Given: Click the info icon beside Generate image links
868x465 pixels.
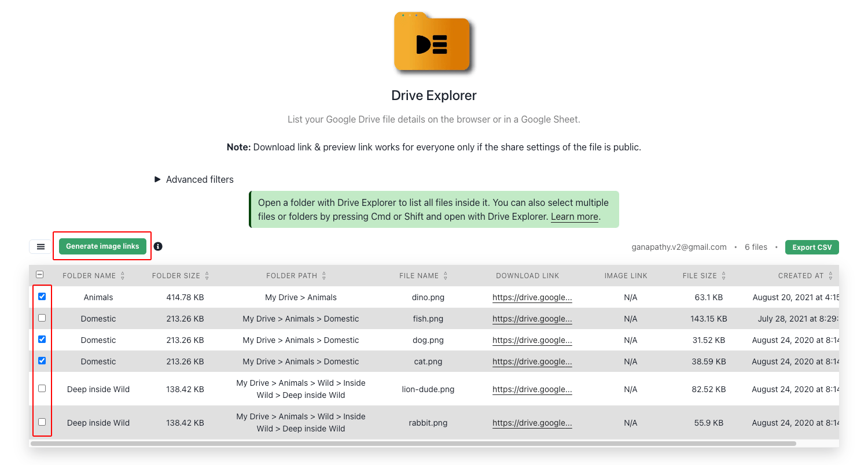Looking at the screenshot, I should [x=157, y=246].
